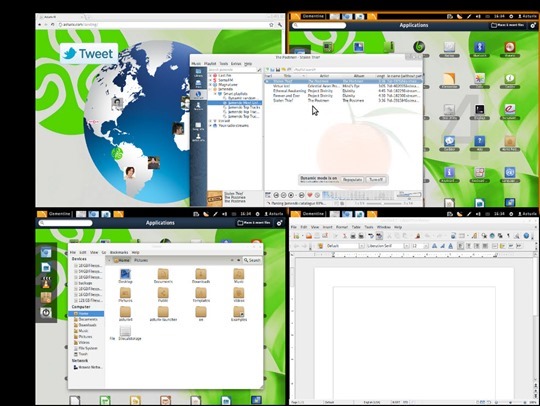This screenshot has width=540, height=406.
Task: Click Clementine track seek slider
Action: coord(383,204)
